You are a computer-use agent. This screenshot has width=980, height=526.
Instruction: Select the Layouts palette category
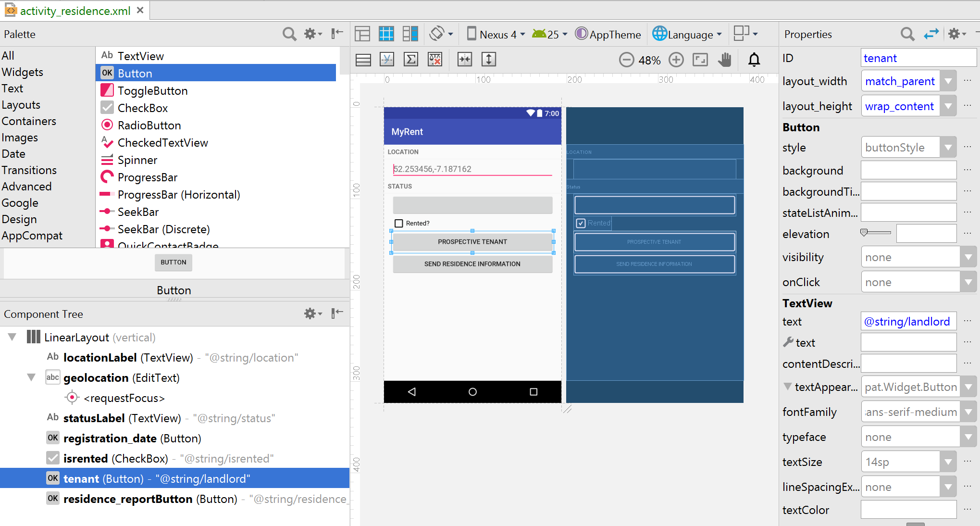coord(21,105)
